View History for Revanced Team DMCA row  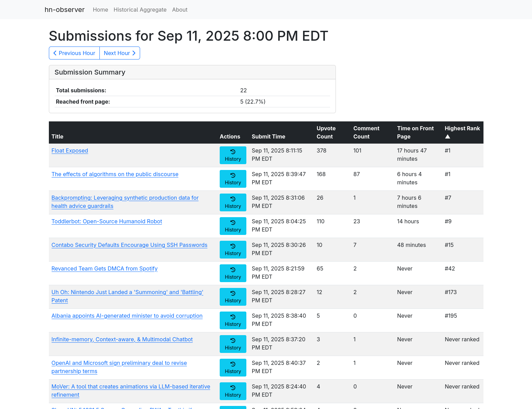233,273
